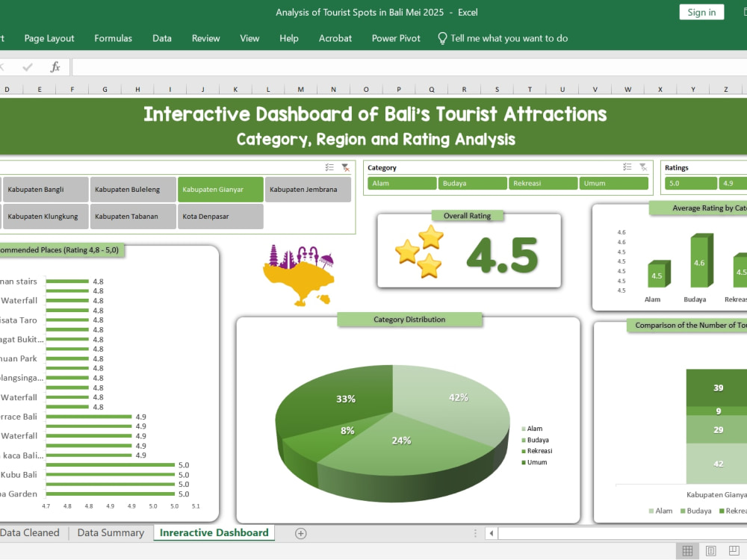Click the formula bar Enter checkmark
The image size is (747, 560).
pos(28,67)
